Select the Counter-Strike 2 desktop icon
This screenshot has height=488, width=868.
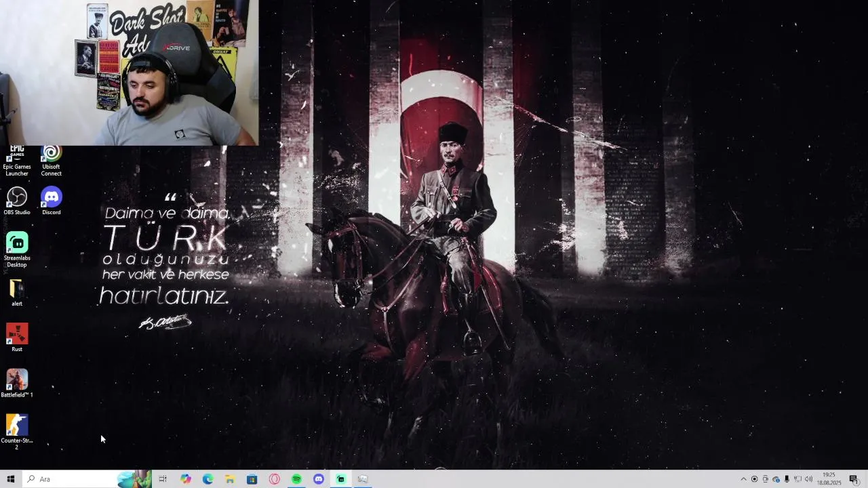(17, 432)
